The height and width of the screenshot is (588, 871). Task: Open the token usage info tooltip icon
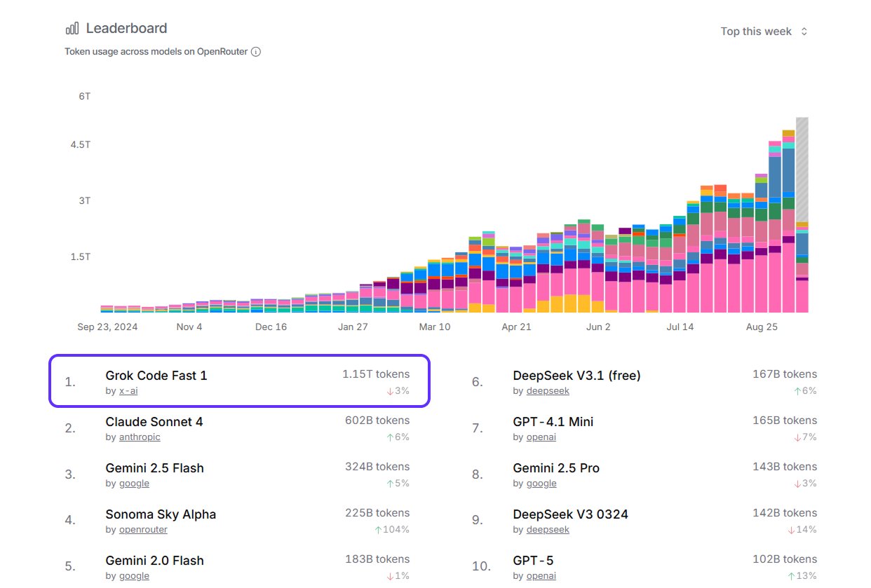coord(256,51)
